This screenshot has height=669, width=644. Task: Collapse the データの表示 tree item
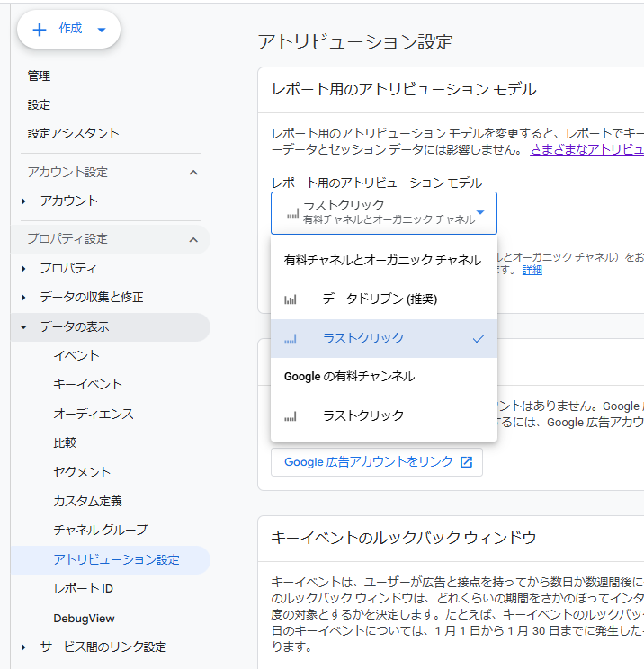click(24, 327)
